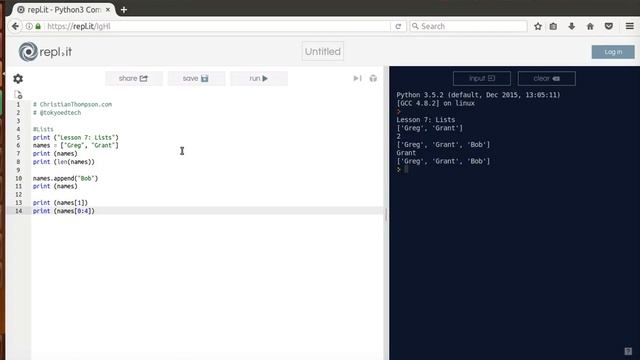
Task: Click the green padlock security icon
Action: [x=38, y=26]
